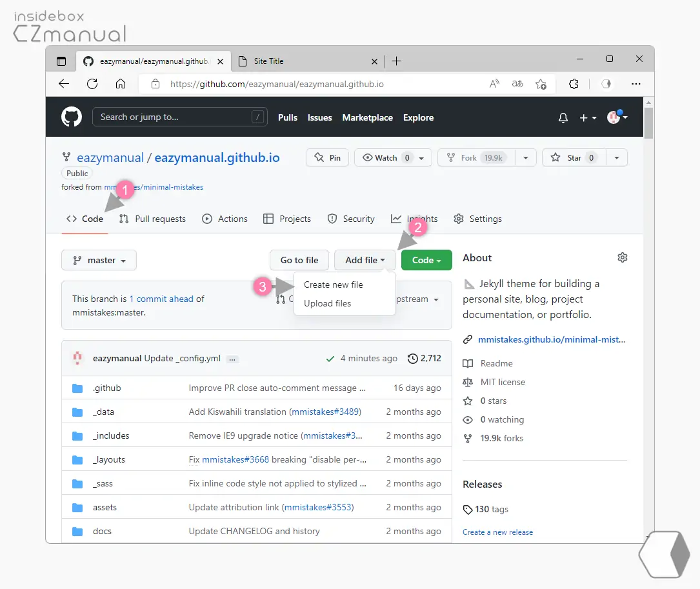
Task: Open the _layouts folder
Action: [109, 459]
